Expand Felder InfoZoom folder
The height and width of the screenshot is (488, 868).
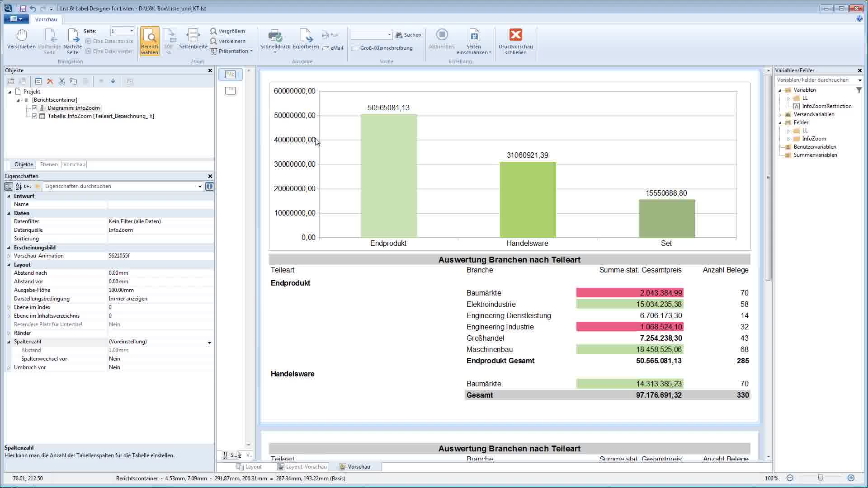pos(789,139)
